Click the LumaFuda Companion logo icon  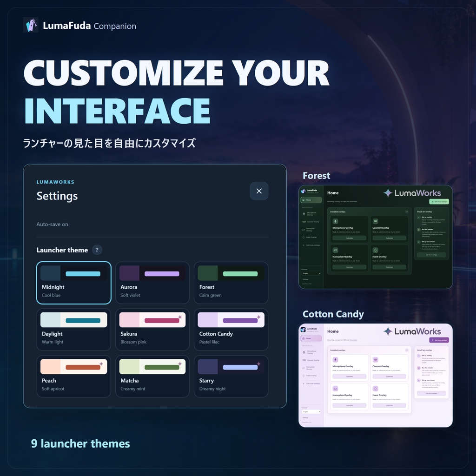[x=31, y=25]
